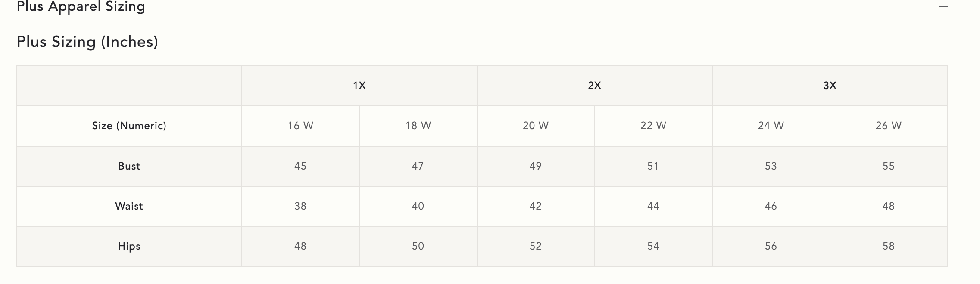Click the Size (Numeric) row label
Screen dimensions: 980x284
click(x=129, y=126)
